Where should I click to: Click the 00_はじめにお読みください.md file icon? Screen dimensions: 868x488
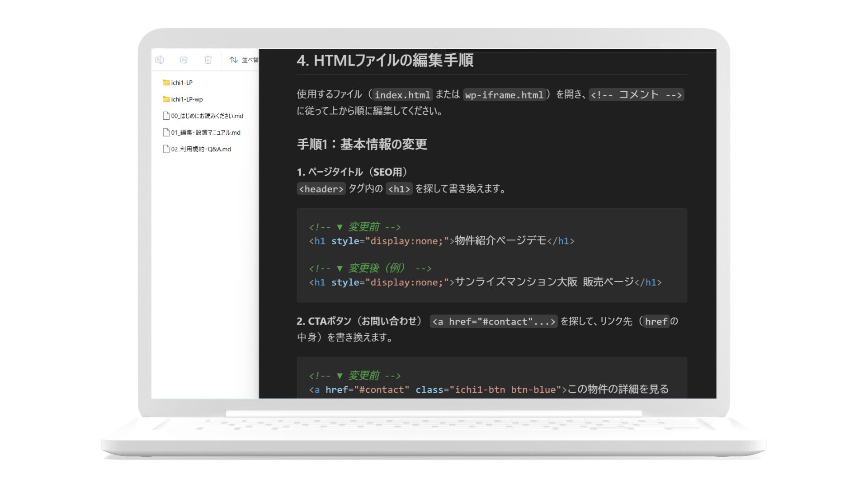tap(166, 116)
